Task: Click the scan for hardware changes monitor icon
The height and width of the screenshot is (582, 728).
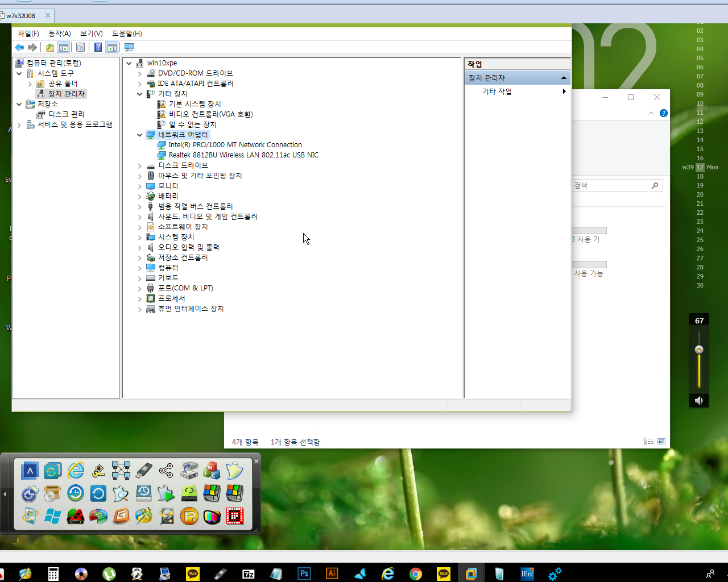Action: pos(129,47)
